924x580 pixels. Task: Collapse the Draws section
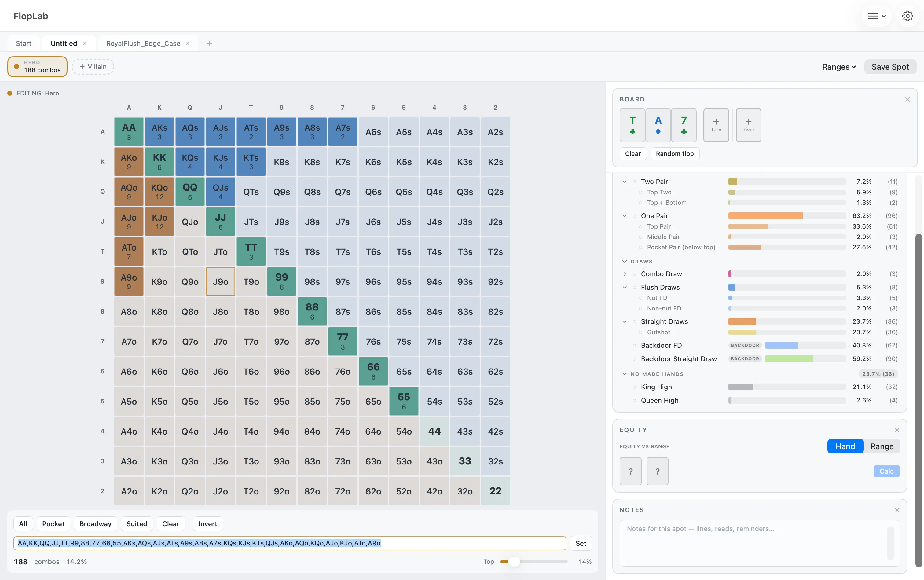pyautogui.click(x=625, y=261)
